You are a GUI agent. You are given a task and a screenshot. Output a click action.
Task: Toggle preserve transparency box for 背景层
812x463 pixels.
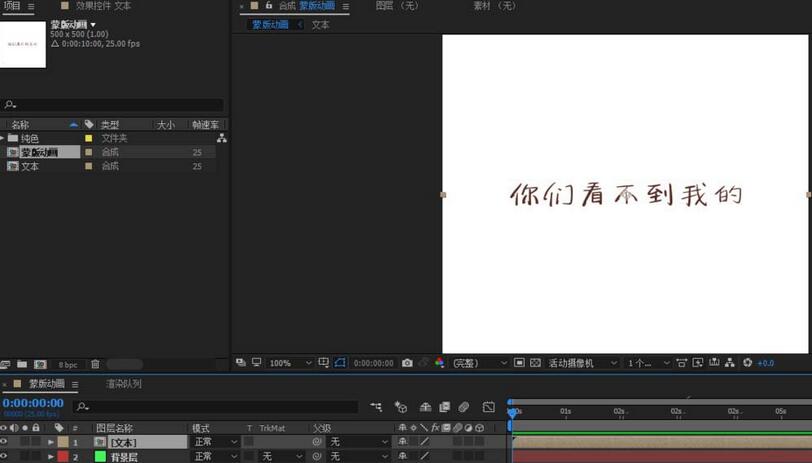tap(249, 456)
